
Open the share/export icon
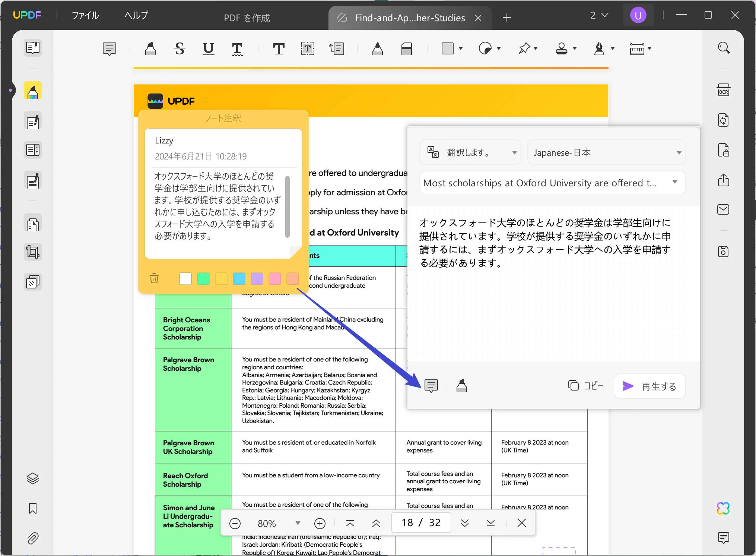[723, 180]
